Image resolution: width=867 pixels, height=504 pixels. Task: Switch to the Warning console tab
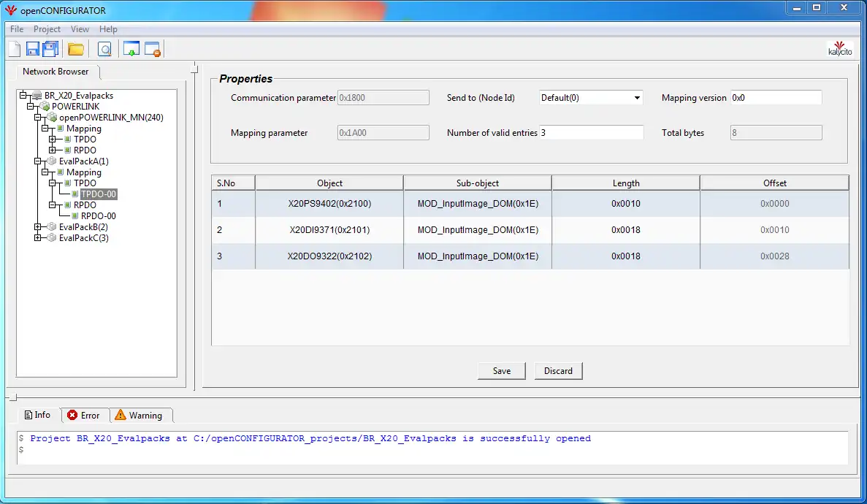click(140, 415)
